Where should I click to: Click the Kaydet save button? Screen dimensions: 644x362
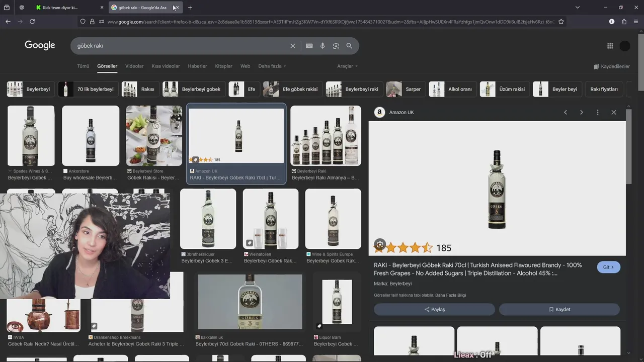click(559, 309)
